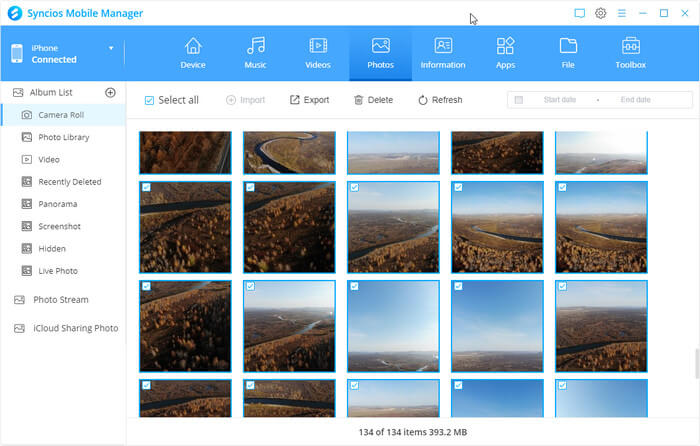
Task: Click the iPhone device icon
Action: coord(17,53)
